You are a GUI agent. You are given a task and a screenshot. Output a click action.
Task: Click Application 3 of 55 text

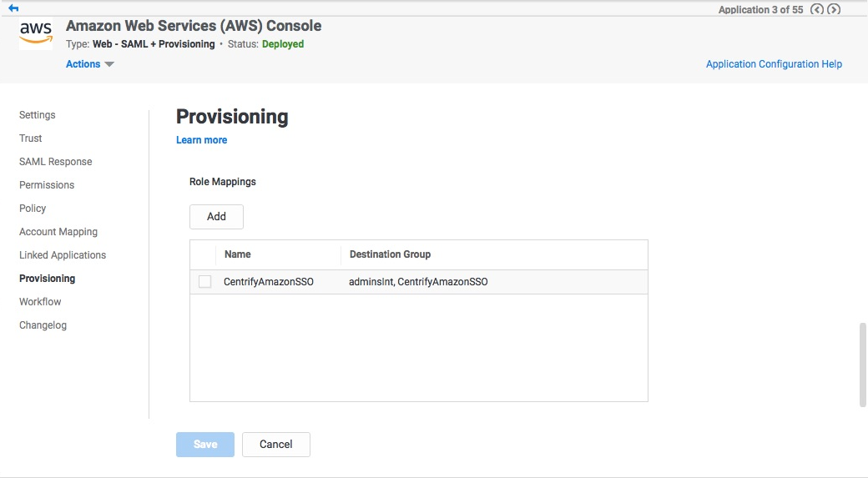760,9
